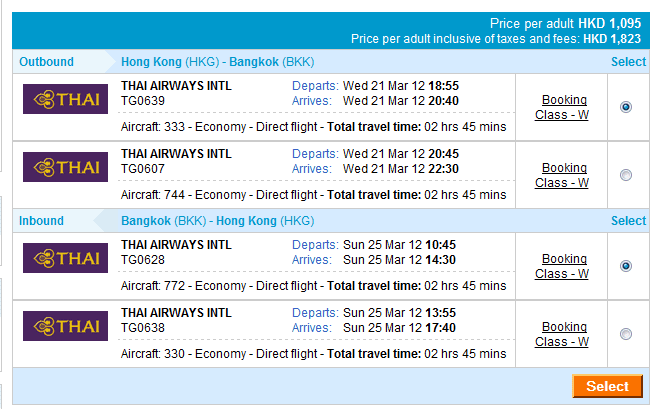Click Thai Airways logo for flight TG0628

pyautogui.click(x=66, y=258)
